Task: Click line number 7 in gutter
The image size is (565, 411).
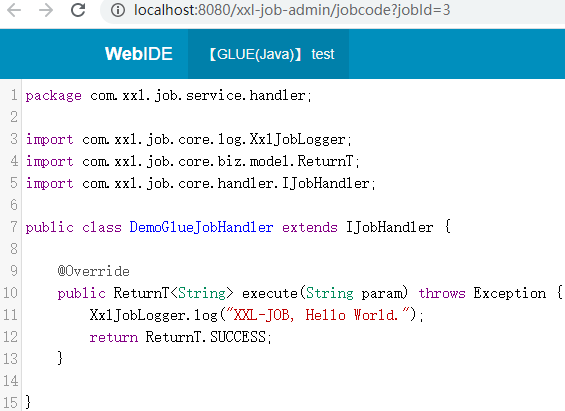Action: [x=14, y=227]
